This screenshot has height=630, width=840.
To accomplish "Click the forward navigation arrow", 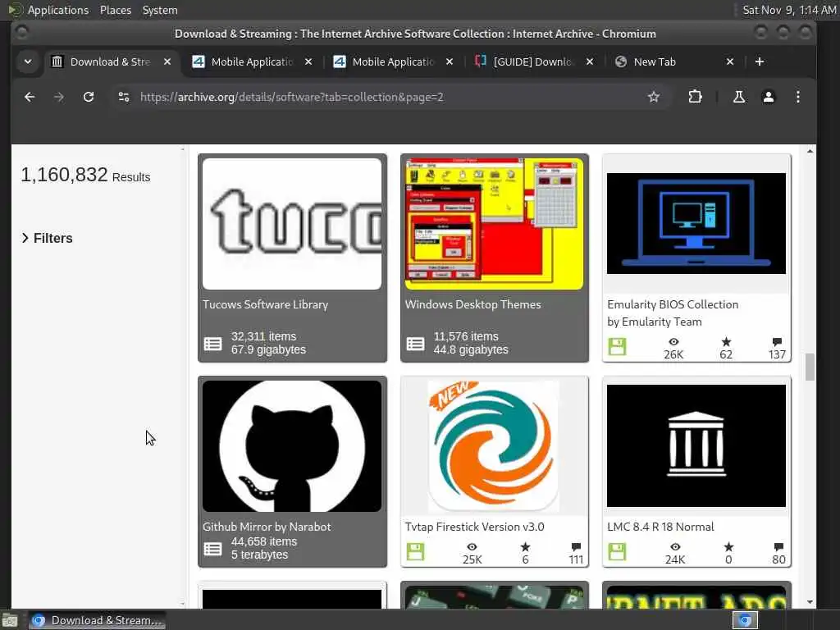I will pyautogui.click(x=59, y=97).
